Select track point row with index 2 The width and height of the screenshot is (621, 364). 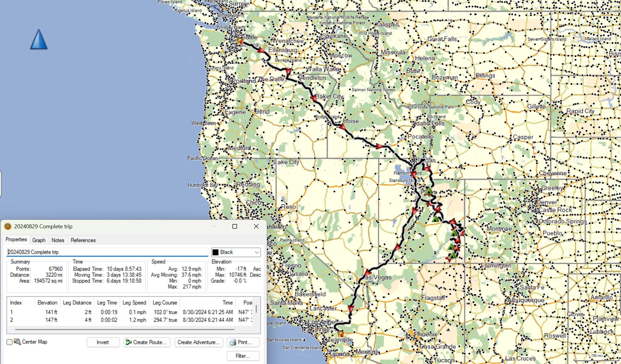click(122, 320)
